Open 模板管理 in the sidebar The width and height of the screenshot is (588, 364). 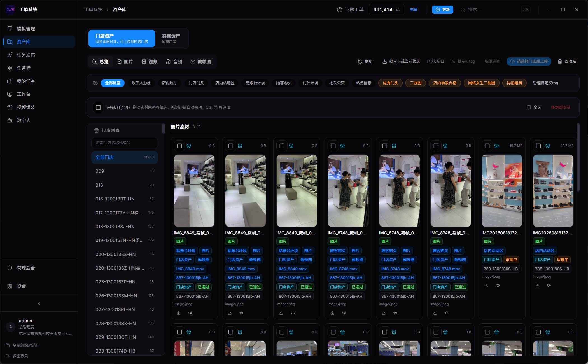point(39,29)
